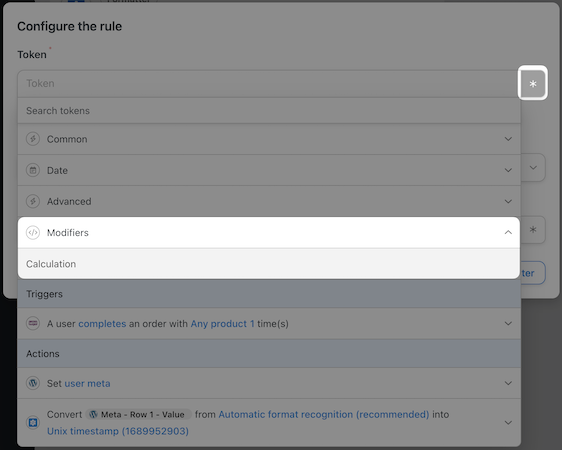The image size is (562, 450).
Task: Collapse the Modifiers section chevron
Action: point(508,233)
